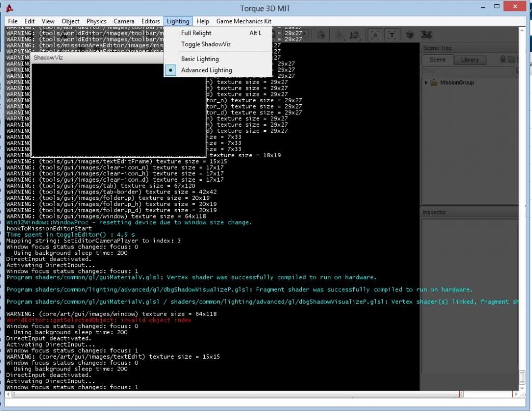The width and height of the screenshot is (532, 411).
Task: Click the Torque 3D logo icon in title bar
Action: click(x=10, y=8)
